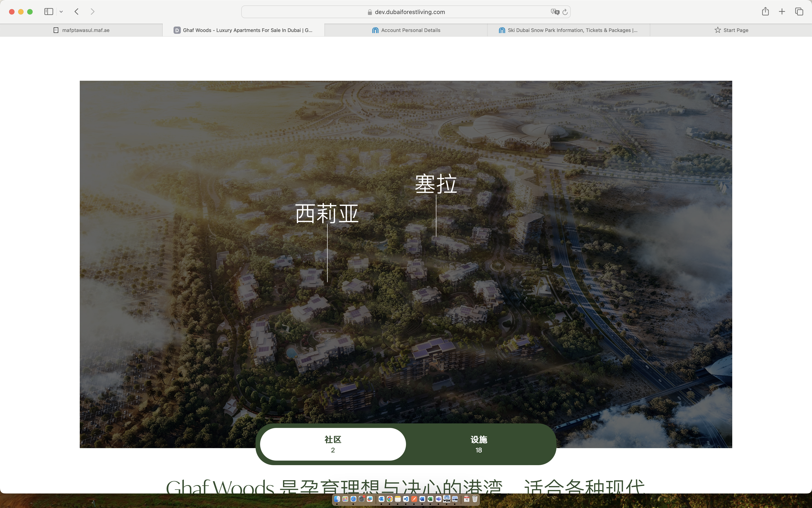
Task: Open Safari from the dock
Action: click(353, 499)
